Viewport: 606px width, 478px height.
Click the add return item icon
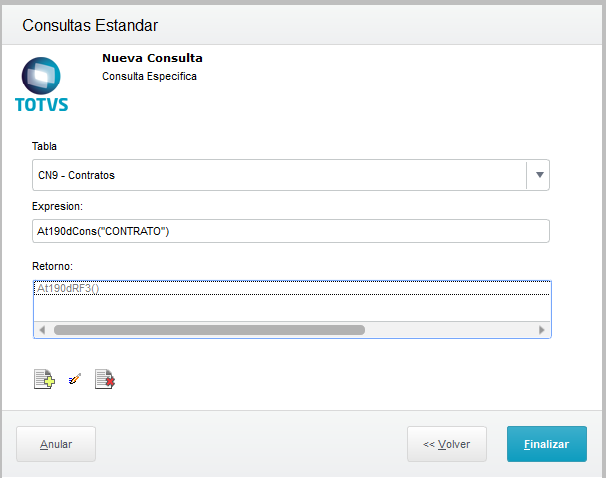44,379
